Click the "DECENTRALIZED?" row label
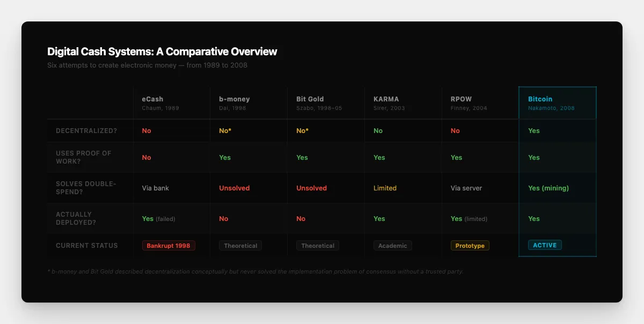This screenshot has height=324, width=644. pyautogui.click(x=86, y=131)
